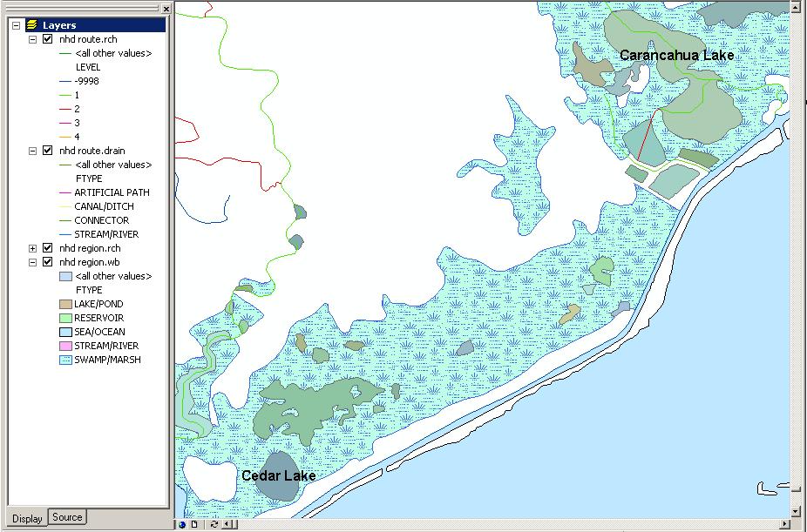Select nhd region.rch layer name
The image size is (807, 532).
point(90,248)
